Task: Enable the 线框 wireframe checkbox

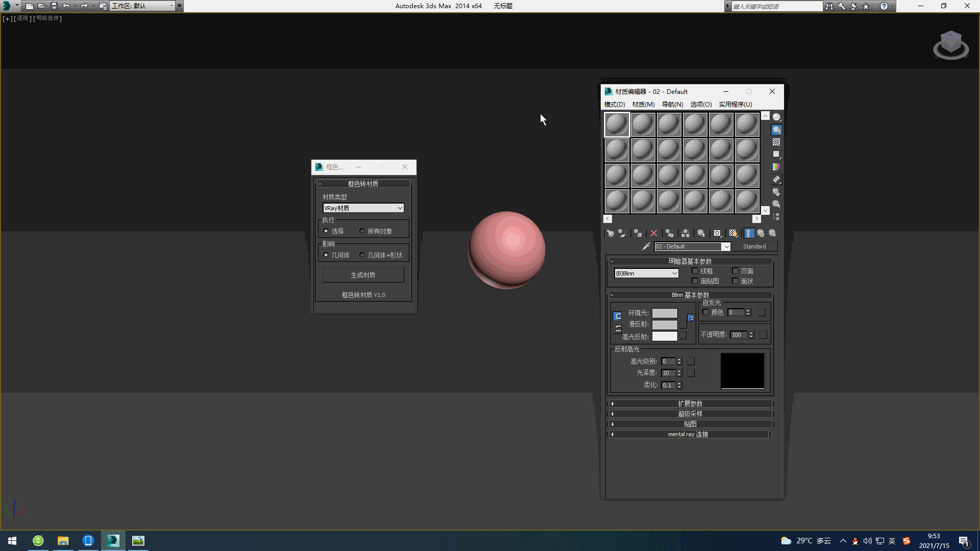Action: coord(695,271)
